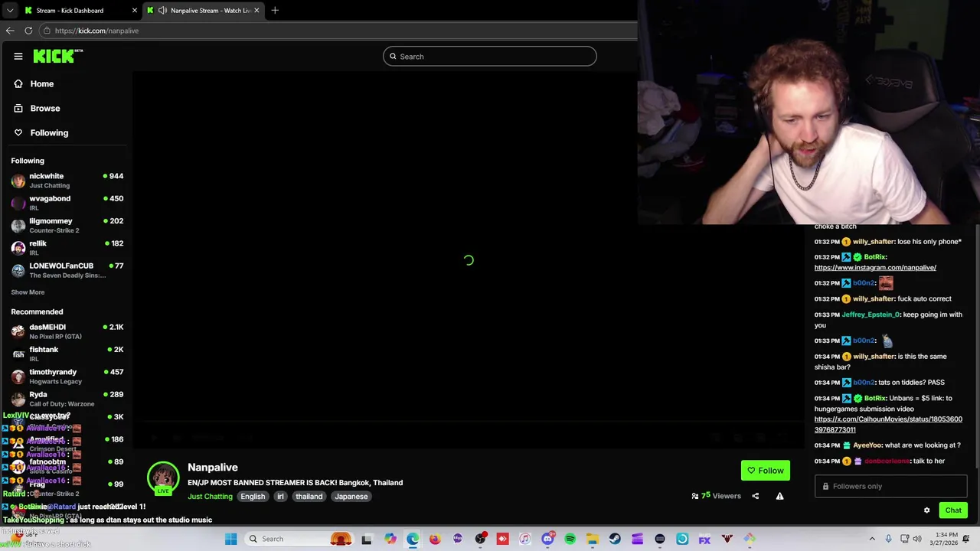Image resolution: width=980 pixels, height=551 pixels.
Task: Open Discord from taskbar
Action: click(x=547, y=539)
